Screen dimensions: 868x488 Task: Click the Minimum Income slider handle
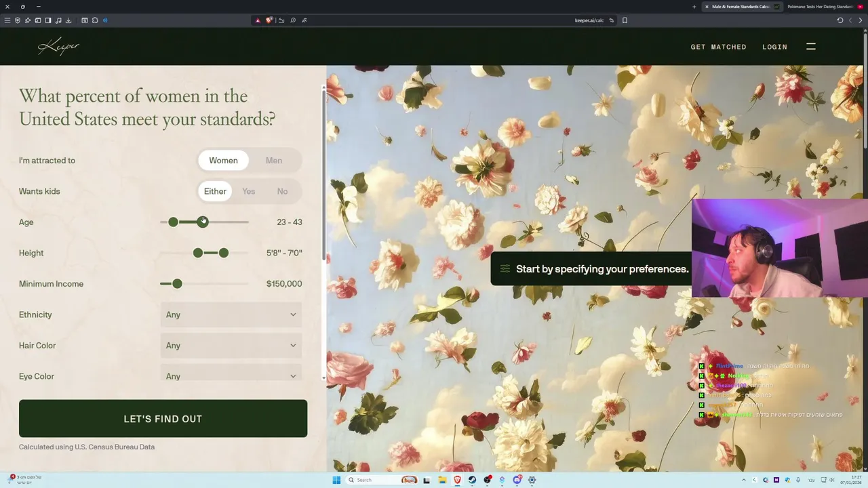[177, 284]
